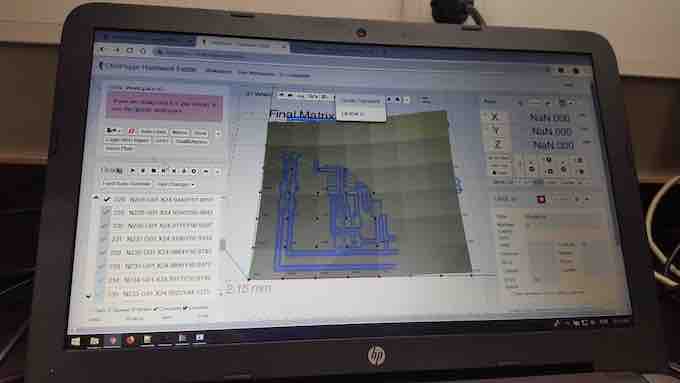Image resolution: width=680 pixels, height=383 pixels.
Task: Open the small dropdown right of the Y value
Action: [585, 129]
